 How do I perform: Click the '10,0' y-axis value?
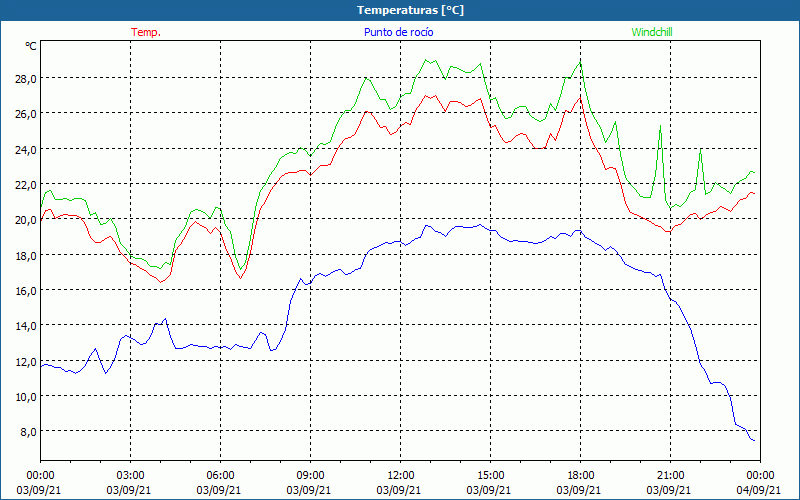tap(25, 397)
